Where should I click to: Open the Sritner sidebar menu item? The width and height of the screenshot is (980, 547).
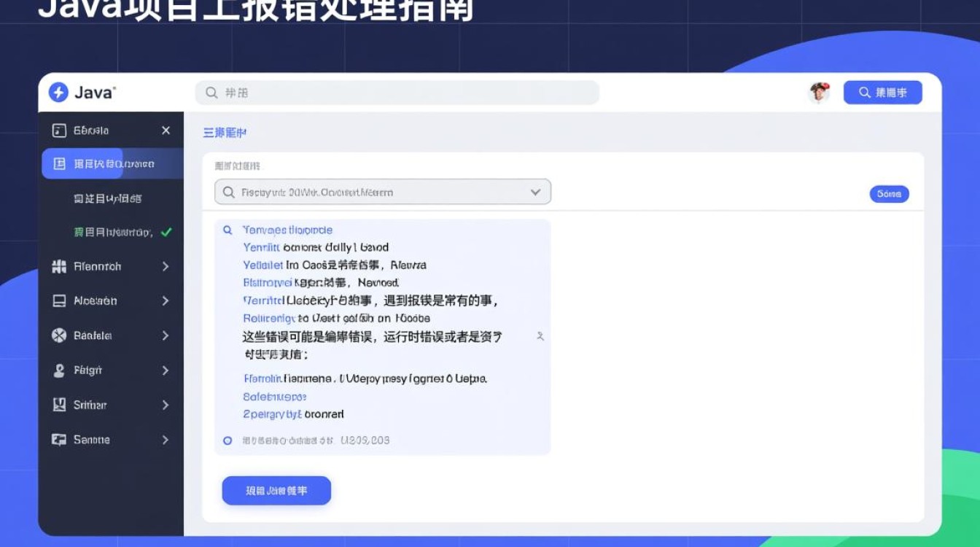coord(111,405)
